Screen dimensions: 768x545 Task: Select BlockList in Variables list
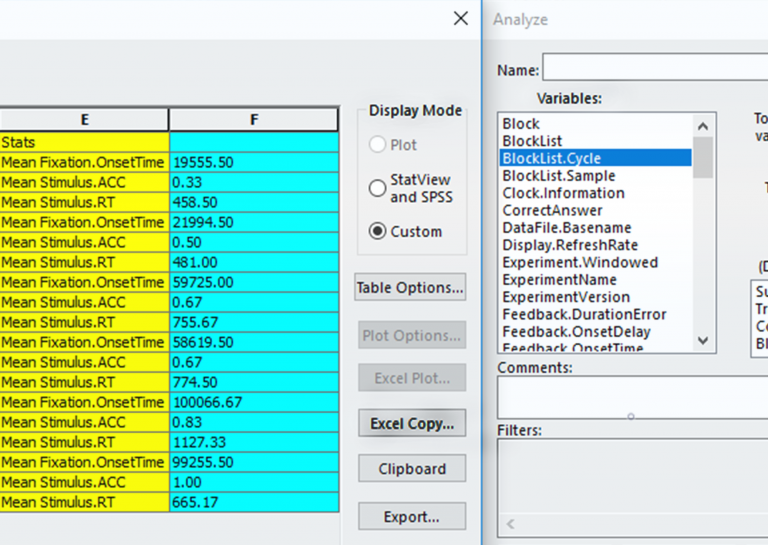click(596, 141)
